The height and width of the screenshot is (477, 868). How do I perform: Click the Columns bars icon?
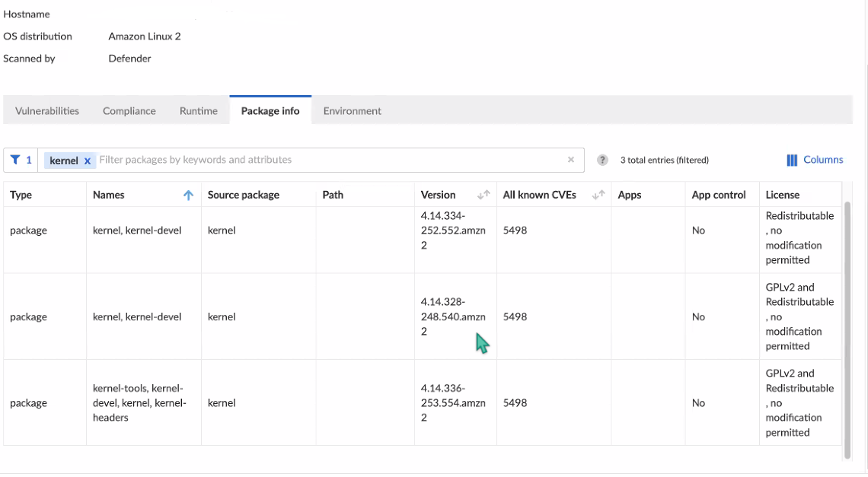click(792, 161)
